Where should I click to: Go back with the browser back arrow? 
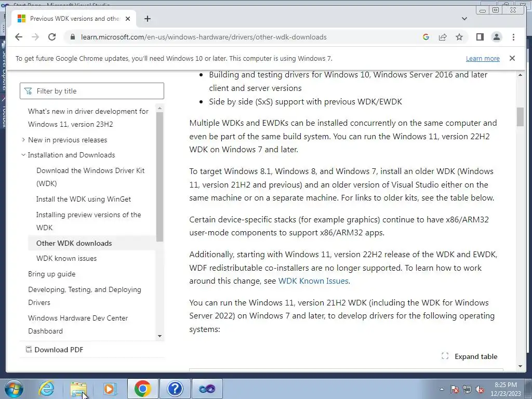19,37
